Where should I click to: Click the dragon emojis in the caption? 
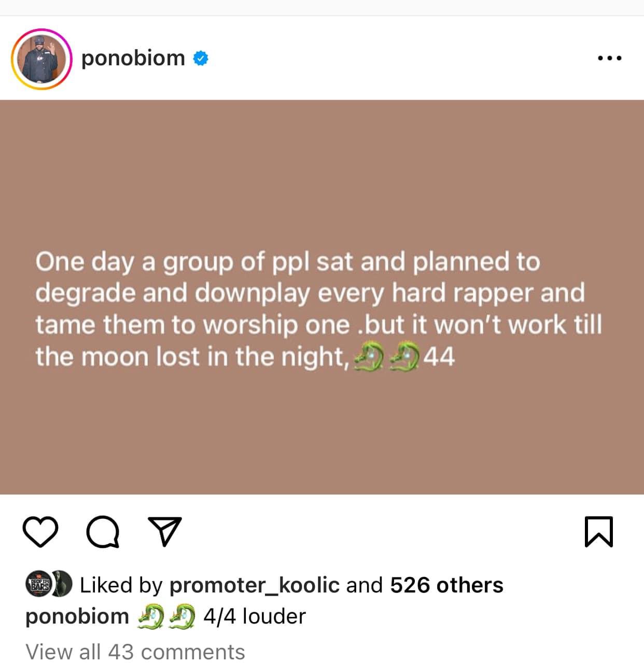pos(166,616)
